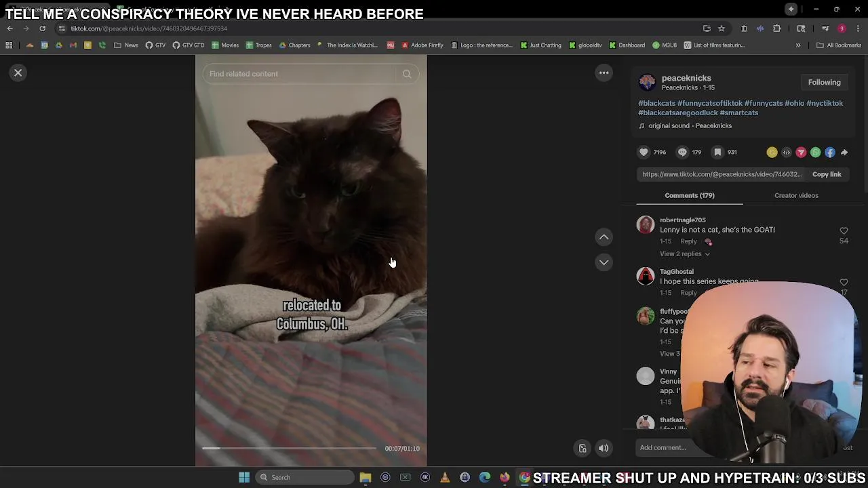Open the #blackcats hashtag

(x=656, y=103)
